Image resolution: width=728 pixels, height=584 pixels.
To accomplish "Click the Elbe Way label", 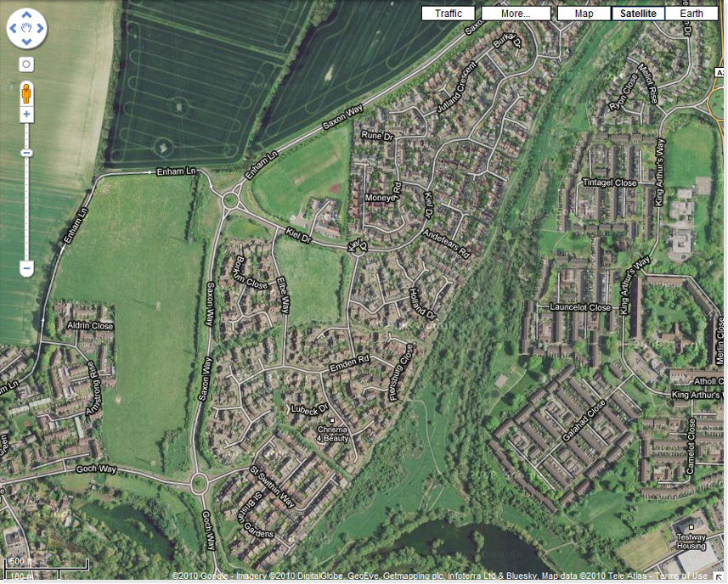I will pos(283,295).
